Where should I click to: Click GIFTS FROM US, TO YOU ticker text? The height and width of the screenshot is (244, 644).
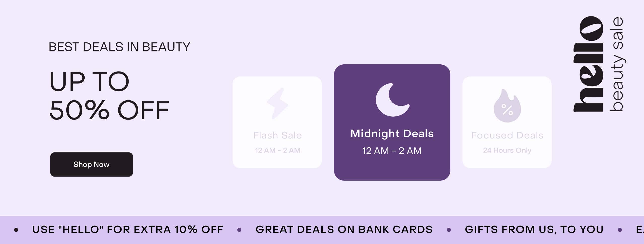click(x=534, y=229)
